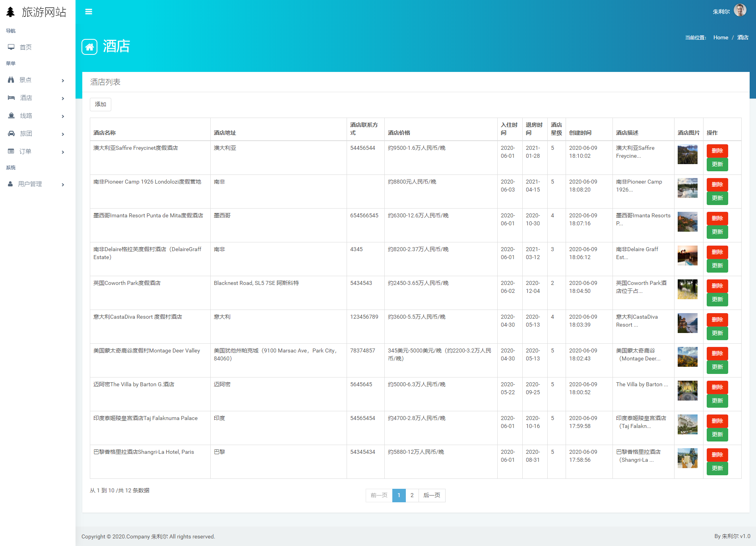Expand the 酒店 submenu chevron
Viewport: 756px width, 546px height.
[63, 99]
